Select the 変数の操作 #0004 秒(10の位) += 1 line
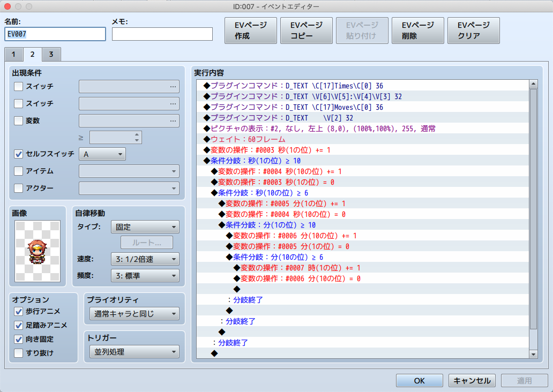This screenshot has height=392, width=553. coord(363,171)
